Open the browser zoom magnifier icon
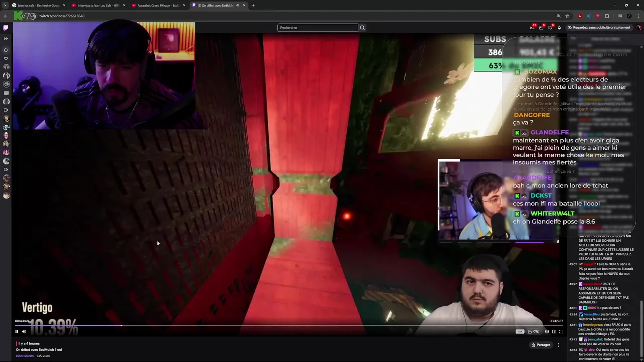Viewport: 644px width, 362px height. (559, 16)
